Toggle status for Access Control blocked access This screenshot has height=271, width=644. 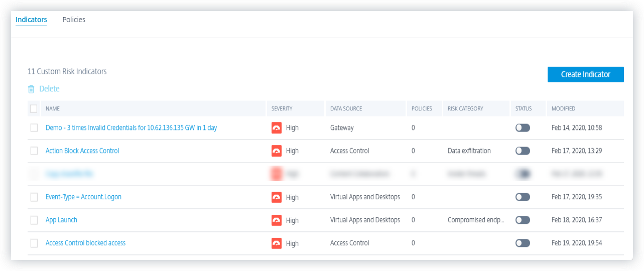tap(523, 243)
